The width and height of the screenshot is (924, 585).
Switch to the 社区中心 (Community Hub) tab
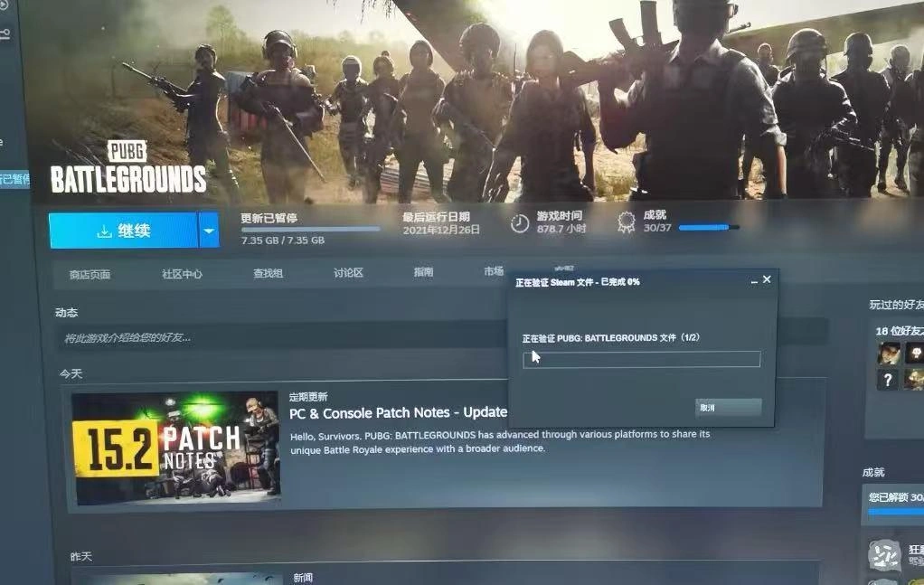182,274
